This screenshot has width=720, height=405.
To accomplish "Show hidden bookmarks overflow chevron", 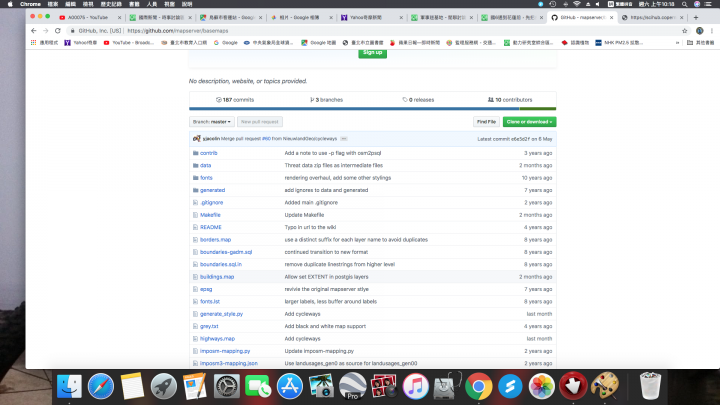I will [x=677, y=43].
